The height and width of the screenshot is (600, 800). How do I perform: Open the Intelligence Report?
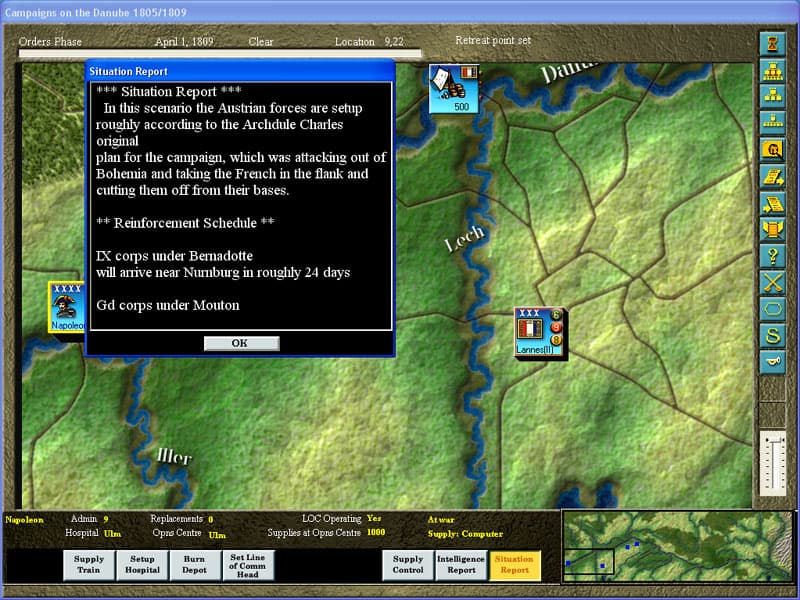(461, 565)
